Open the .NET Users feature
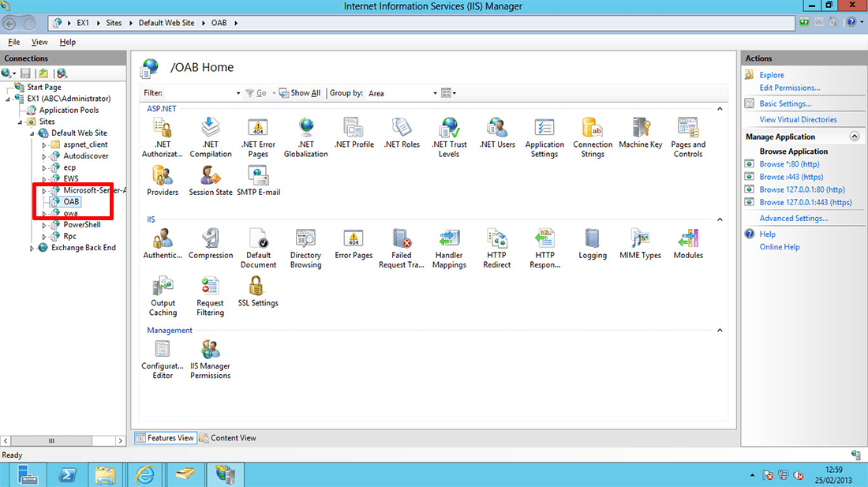Image resolution: width=868 pixels, height=487 pixels. click(x=497, y=133)
